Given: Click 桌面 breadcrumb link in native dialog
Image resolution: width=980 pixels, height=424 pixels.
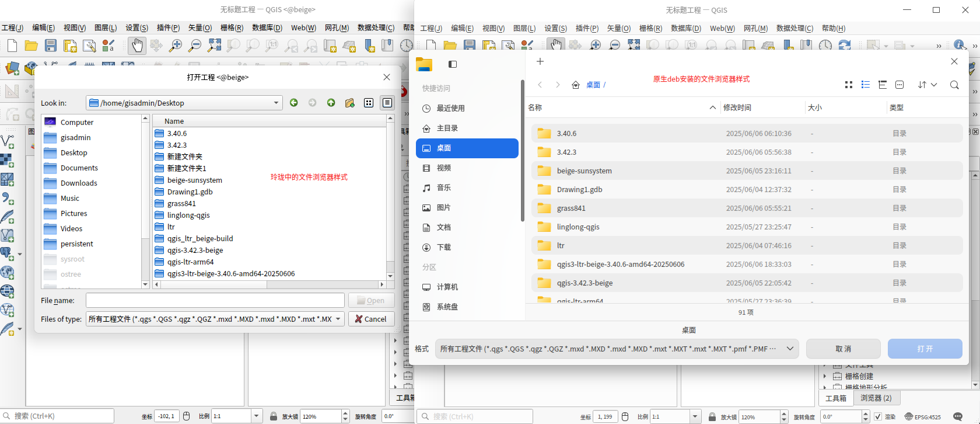Looking at the screenshot, I should 593,85.
